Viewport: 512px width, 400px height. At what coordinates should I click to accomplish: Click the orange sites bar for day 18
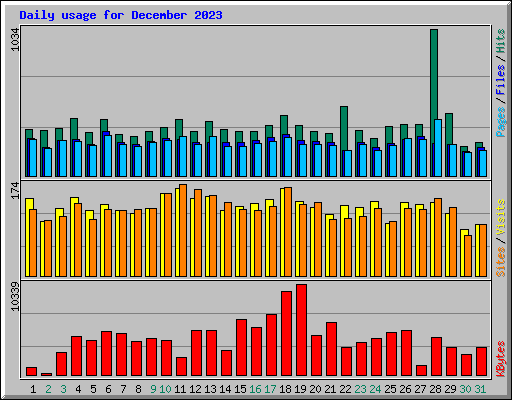[288, 232]
